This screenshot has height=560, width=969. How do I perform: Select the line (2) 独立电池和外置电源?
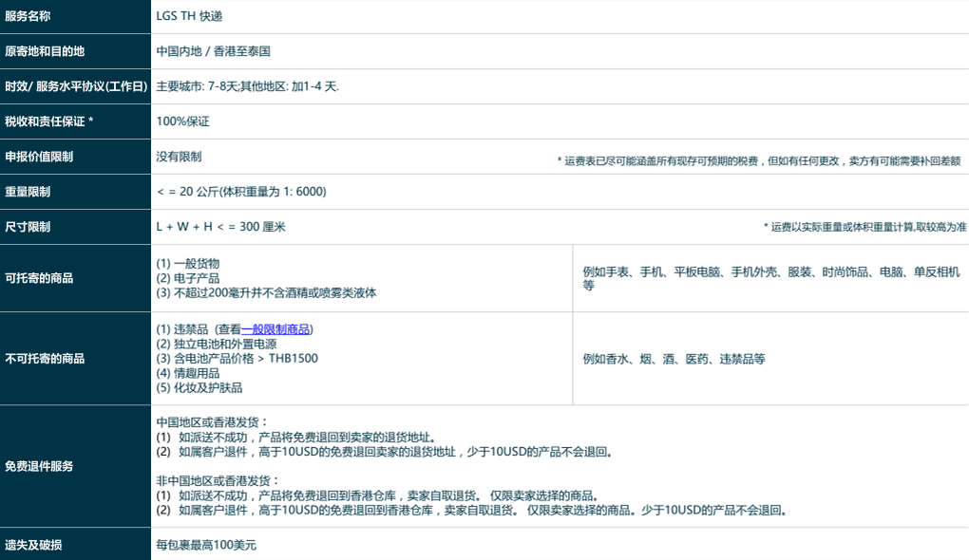(x=217, y=344)
